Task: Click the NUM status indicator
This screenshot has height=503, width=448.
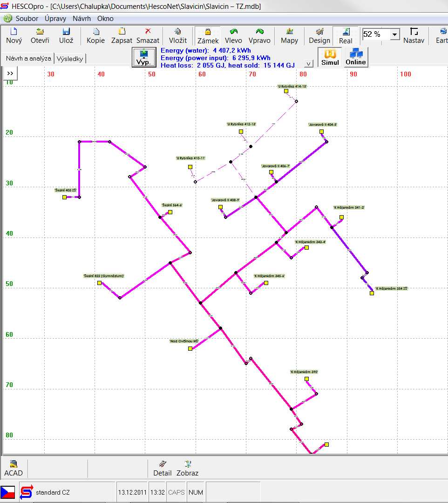Action: (196, 492)
